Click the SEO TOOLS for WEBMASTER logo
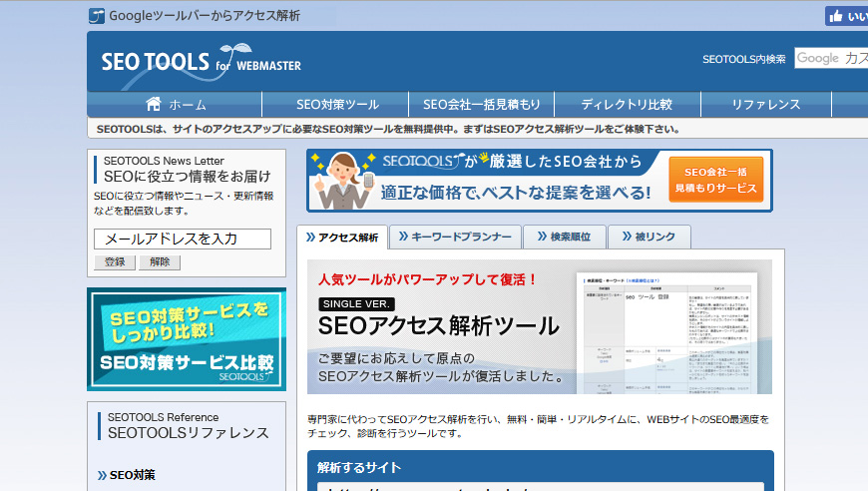 tap(200, 61)
